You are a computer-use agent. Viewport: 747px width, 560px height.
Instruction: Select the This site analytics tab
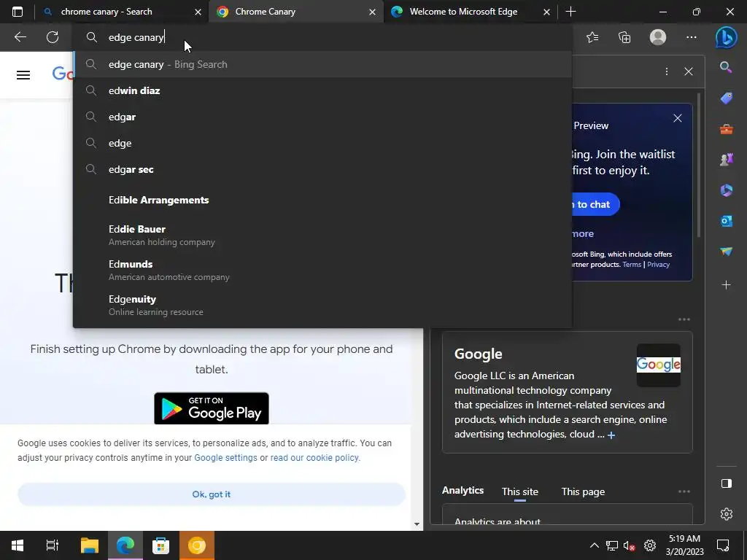point(519,492)
